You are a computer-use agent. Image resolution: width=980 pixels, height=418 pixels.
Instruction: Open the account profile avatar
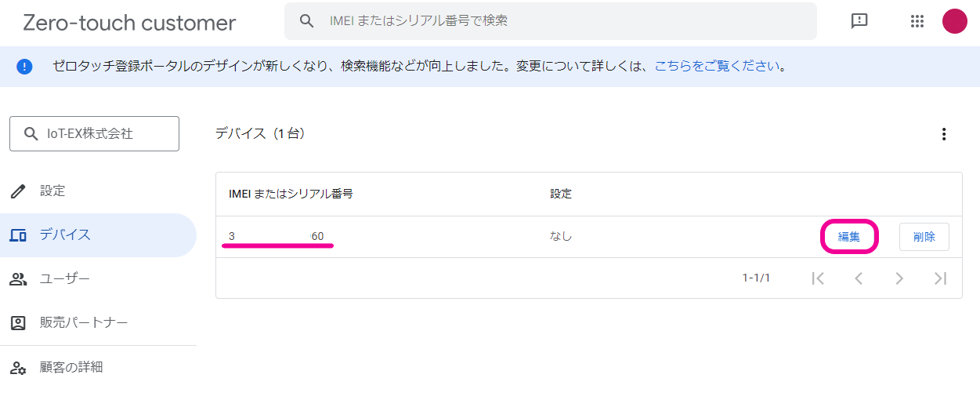point(954,21)
